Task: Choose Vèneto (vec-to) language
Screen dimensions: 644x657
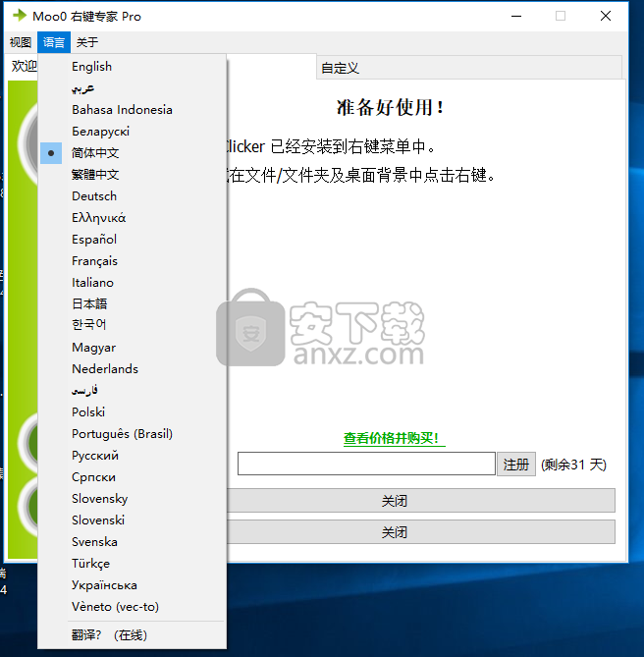Action: 133,607
